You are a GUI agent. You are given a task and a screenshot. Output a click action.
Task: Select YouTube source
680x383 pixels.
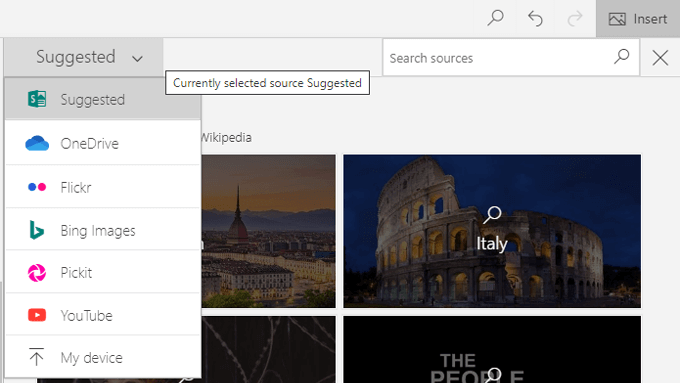click(103, 315)
